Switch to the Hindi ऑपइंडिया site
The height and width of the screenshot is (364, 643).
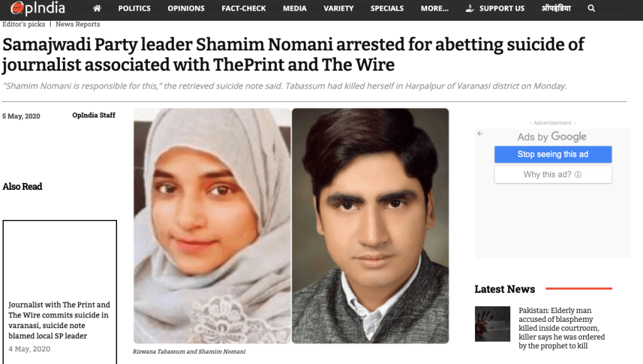click(x=556, y=8)
